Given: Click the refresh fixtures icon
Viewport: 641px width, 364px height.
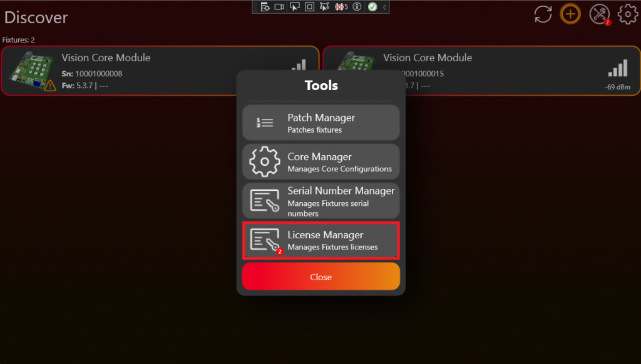Looking at the screenshot, I should coord(543,14).
